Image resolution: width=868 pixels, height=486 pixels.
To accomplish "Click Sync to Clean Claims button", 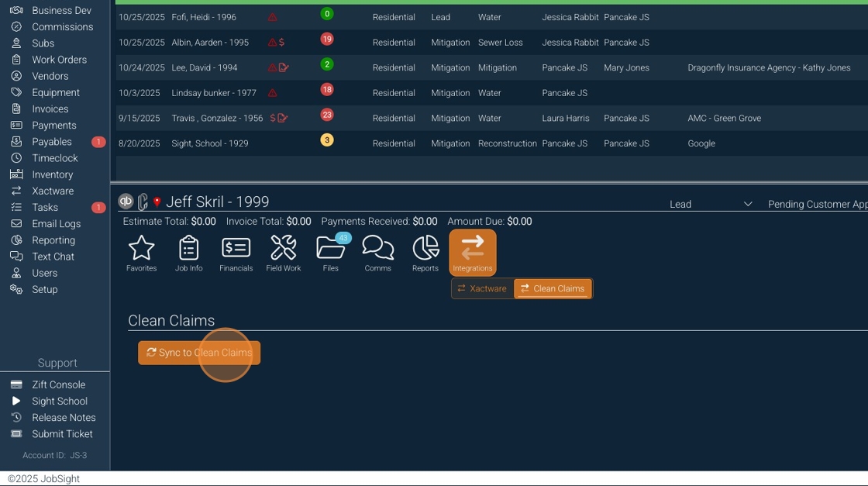I will 199,353.
